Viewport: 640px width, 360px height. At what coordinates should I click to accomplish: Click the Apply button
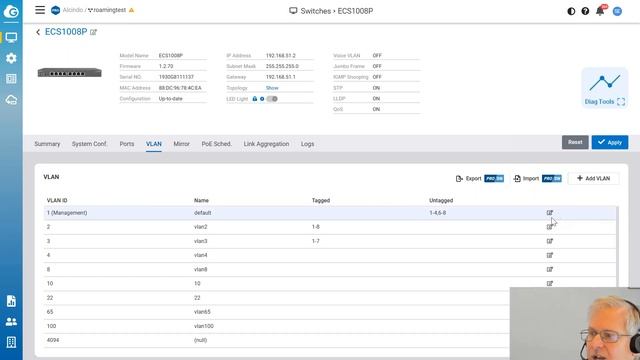[x=610, y=142]
